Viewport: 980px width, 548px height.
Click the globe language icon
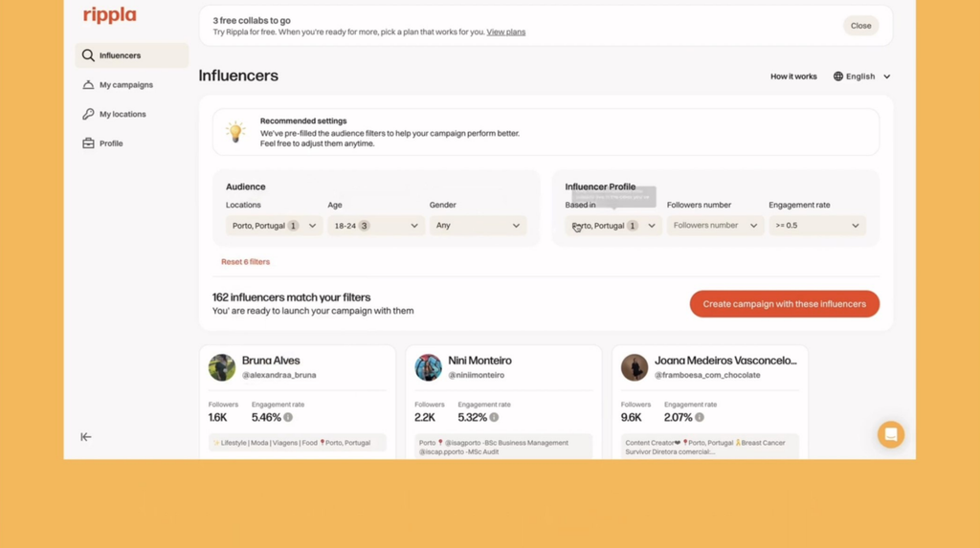[x=838, y=77]
